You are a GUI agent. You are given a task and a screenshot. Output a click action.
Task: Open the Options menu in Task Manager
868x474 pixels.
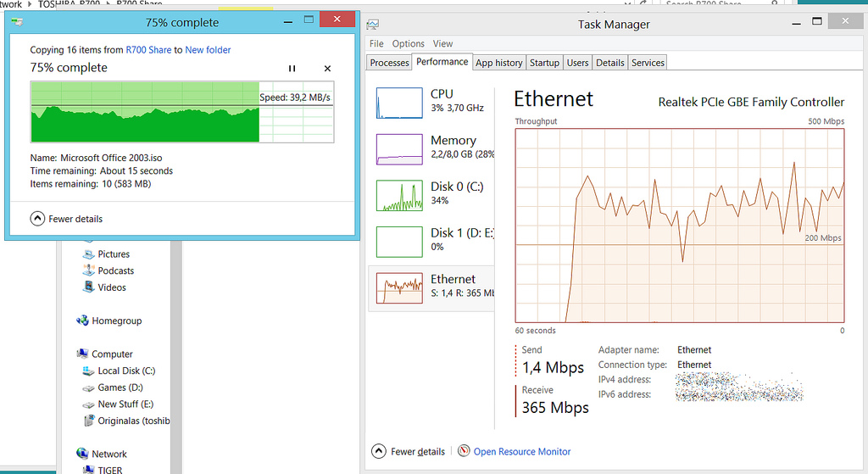[408, 44]
